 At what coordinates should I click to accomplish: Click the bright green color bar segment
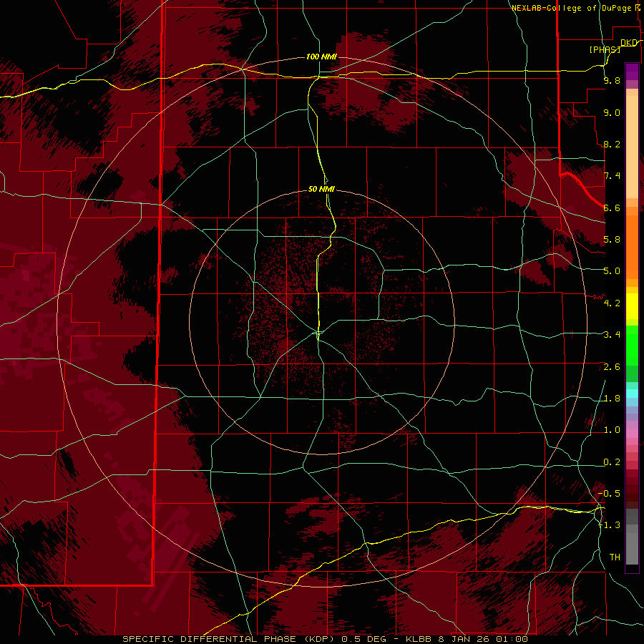click(632, 347)
